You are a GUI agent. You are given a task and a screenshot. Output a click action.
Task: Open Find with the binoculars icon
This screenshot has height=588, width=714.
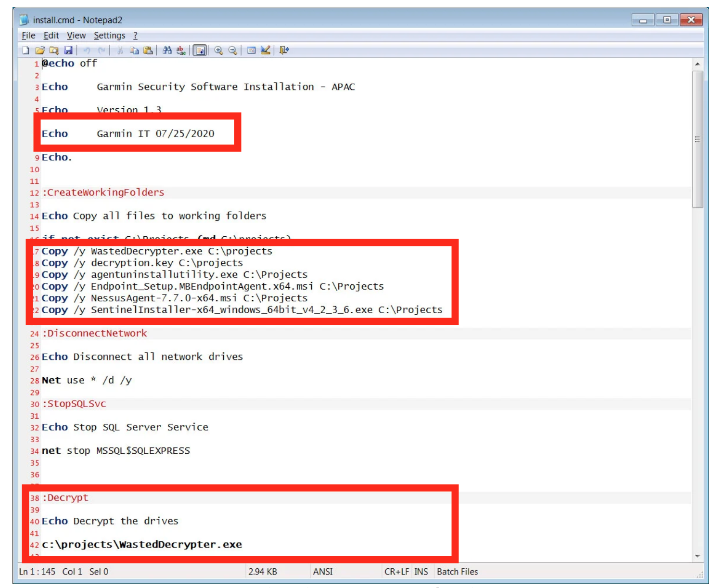point(167,51)
